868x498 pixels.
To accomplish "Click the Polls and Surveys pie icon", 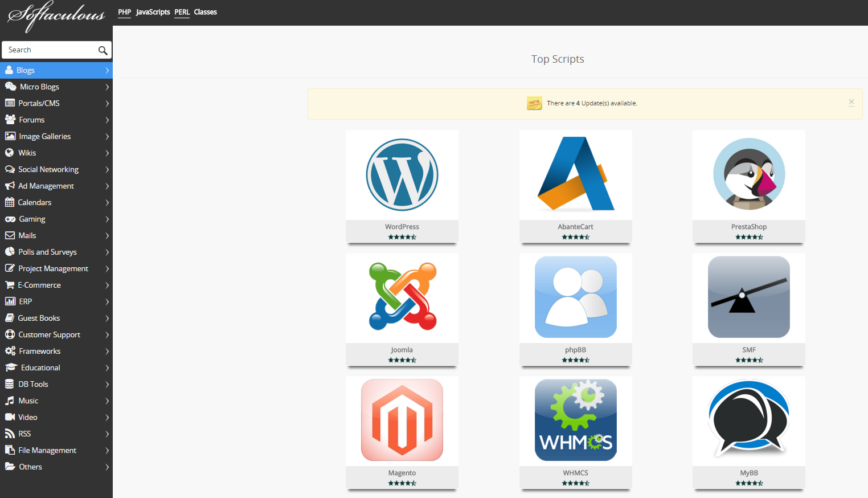I will point(10,252).
